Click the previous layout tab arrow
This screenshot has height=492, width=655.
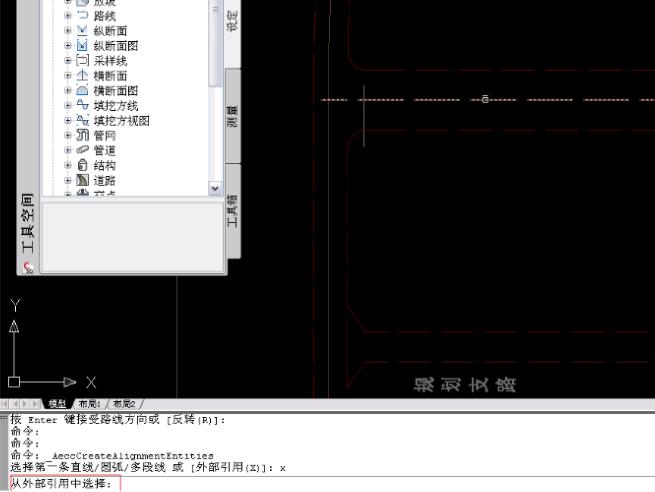(15, 404)
